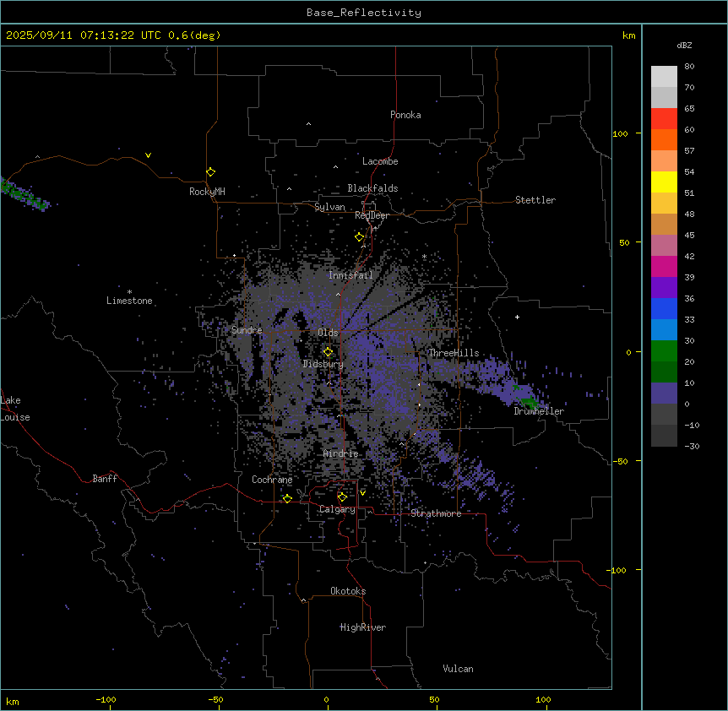728x711 pixels.
Task: Pick the red 65-60 dBZ legend swatch
Action: [664, 119]
